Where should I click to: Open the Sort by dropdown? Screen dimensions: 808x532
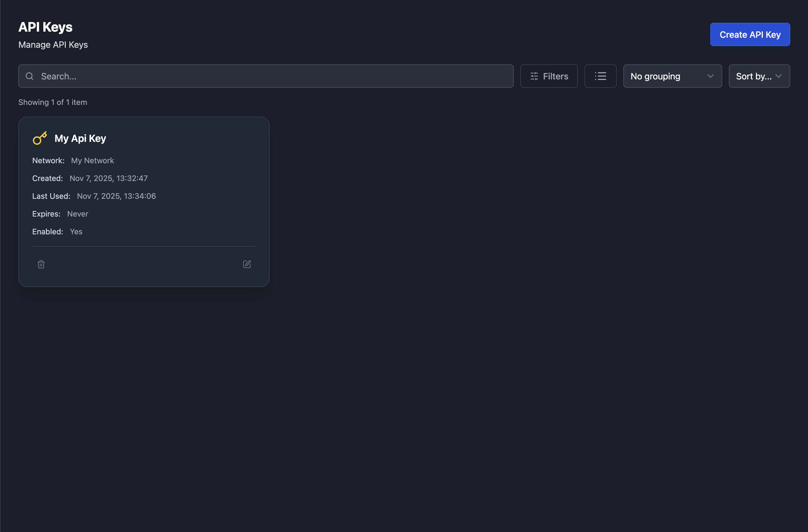coord(759,76)
